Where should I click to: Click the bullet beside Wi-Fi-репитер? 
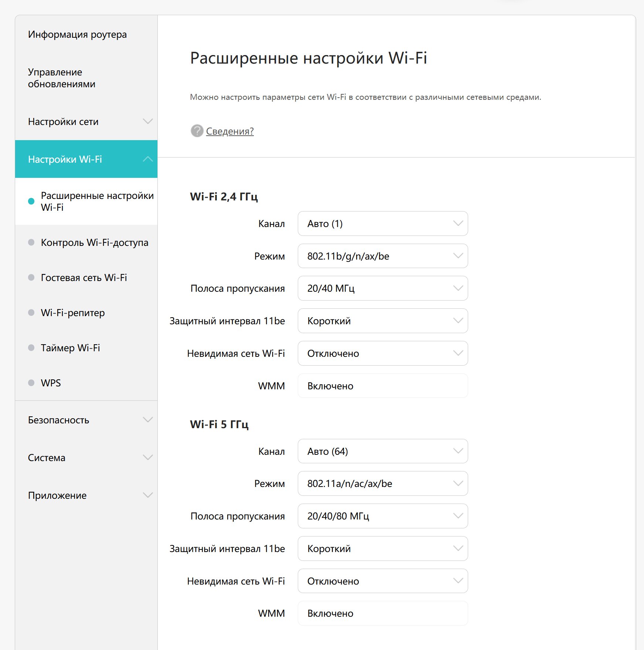click(31, 312)
